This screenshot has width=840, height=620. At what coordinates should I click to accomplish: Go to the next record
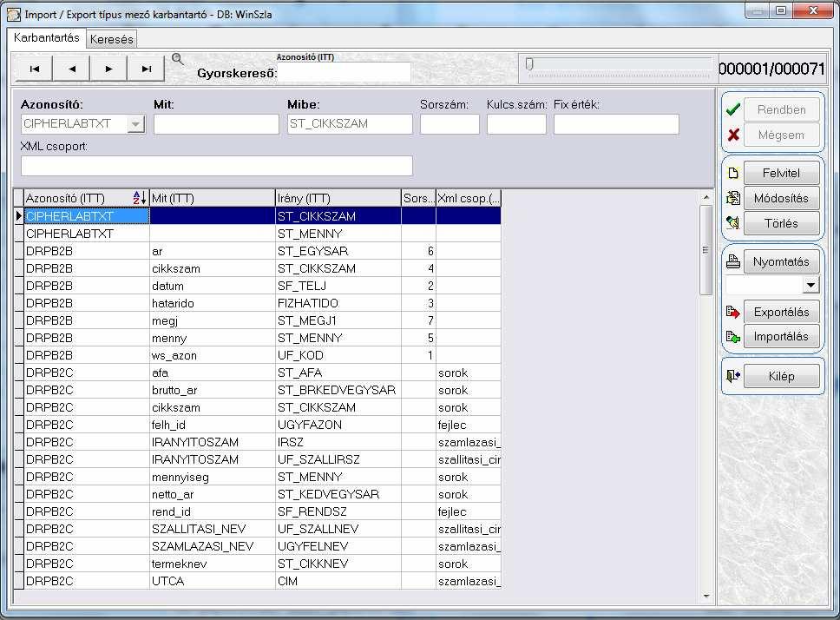tap(108, 69)
